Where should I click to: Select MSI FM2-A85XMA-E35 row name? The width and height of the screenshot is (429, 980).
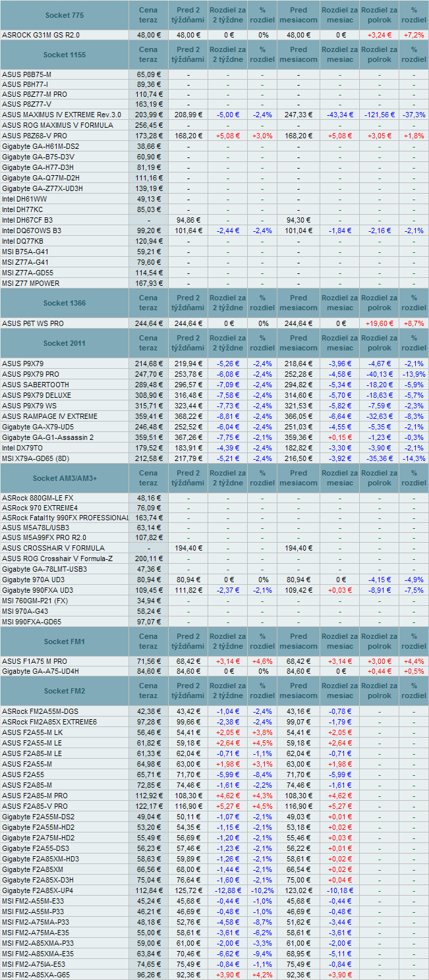[x=38, y=953]
